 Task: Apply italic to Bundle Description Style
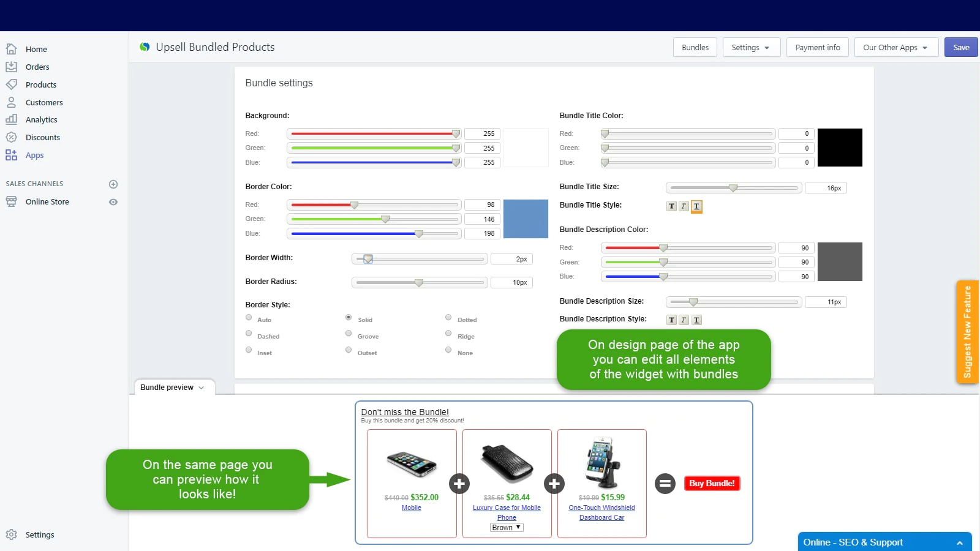[684, 320]
